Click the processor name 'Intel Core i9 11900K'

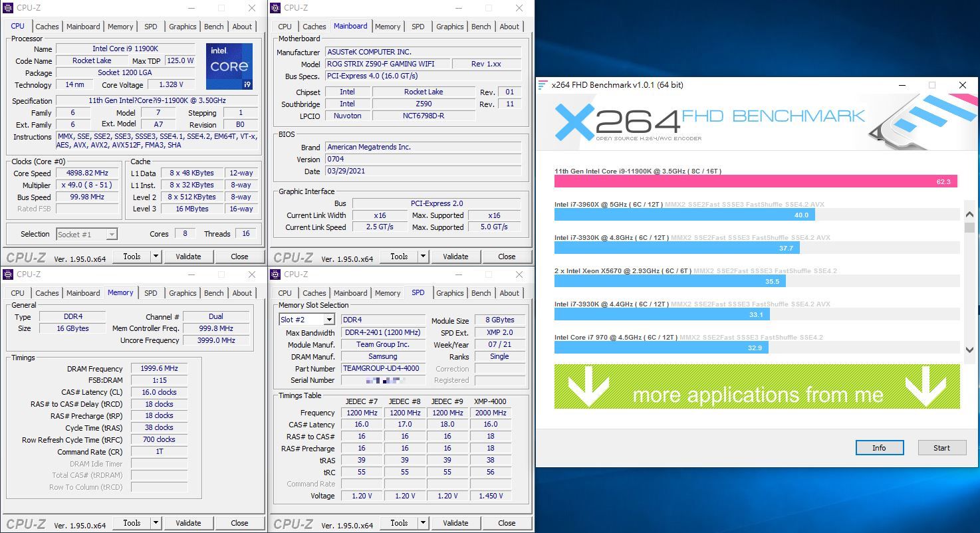click(x=125, y=49)
